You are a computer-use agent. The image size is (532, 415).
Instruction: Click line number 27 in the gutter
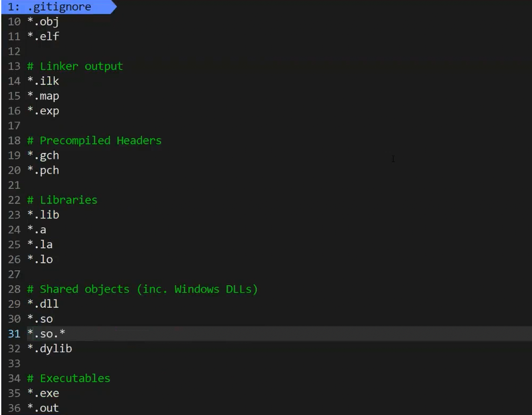click(14, 274)
